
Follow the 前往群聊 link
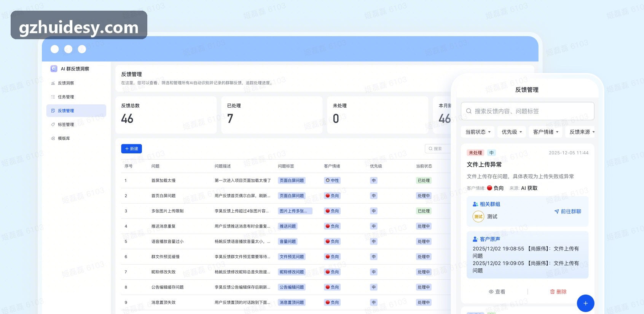tap(568, 212)
